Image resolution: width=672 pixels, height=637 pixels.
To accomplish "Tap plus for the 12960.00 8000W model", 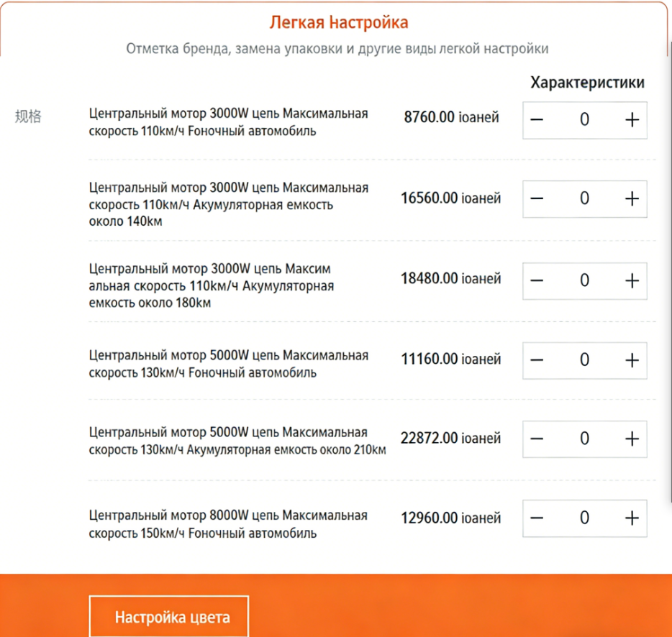I will click(x=631, y=518).
